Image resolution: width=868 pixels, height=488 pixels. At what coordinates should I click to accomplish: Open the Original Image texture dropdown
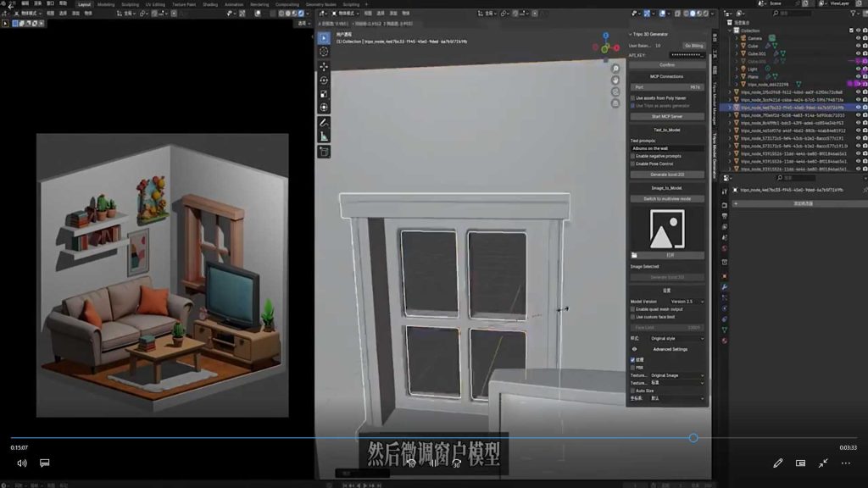(x=677, y=375)
